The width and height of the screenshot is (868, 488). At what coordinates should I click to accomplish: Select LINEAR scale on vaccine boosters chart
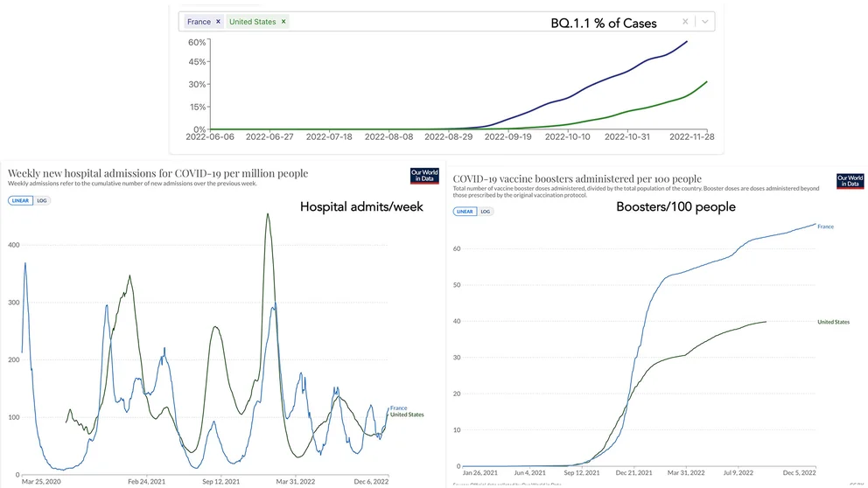pyautogui.click(x=465, y=211)
